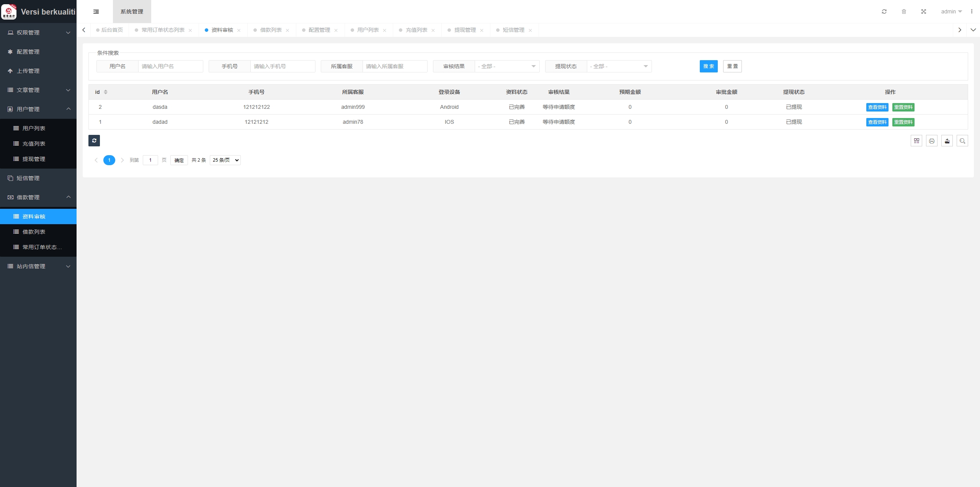Toggle fullscreen with the header expand icon
Viewport: 980px width, 487px height.
[924, 11]
